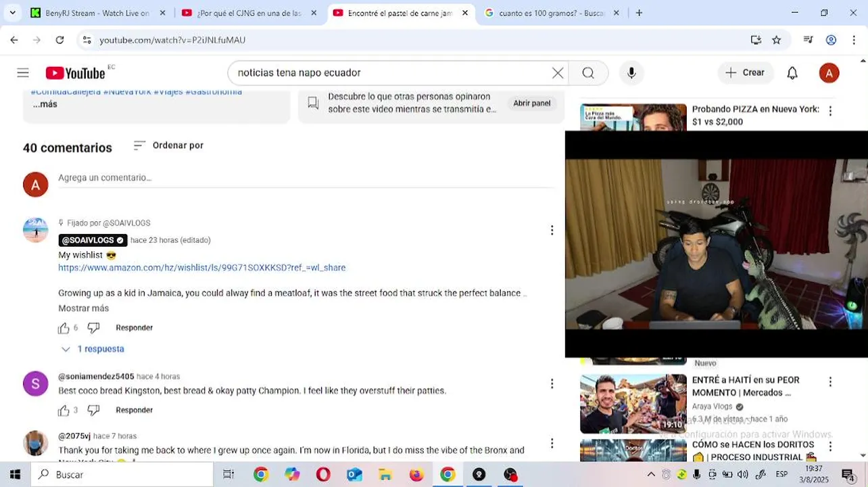
Task: Open the Araya Vlogs channel name
Action: 712,407
